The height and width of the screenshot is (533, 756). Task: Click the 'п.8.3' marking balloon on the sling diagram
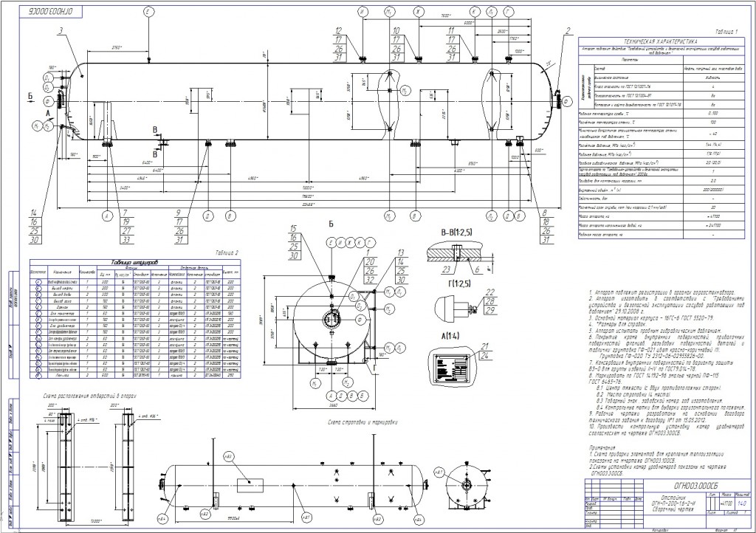[x=228, y=456]
